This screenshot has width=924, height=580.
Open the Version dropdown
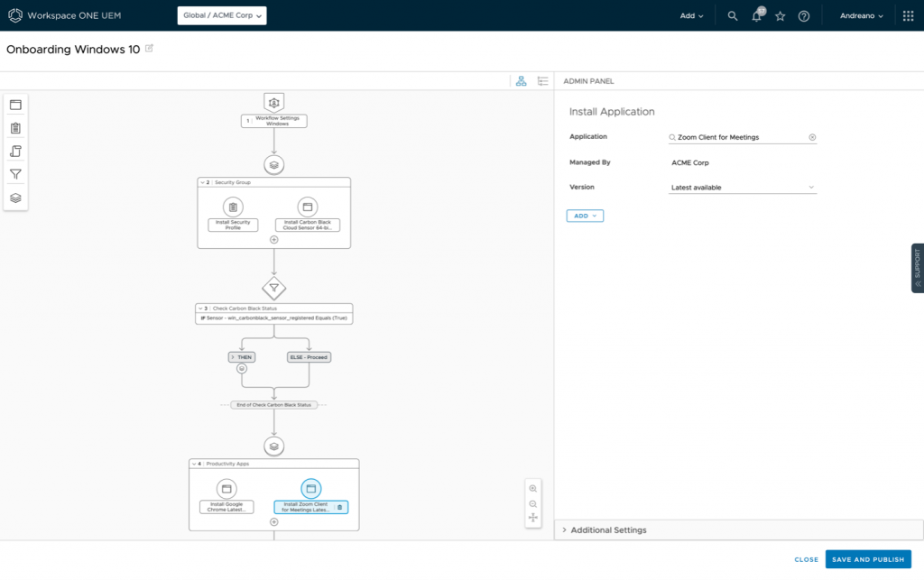[742, 188]
